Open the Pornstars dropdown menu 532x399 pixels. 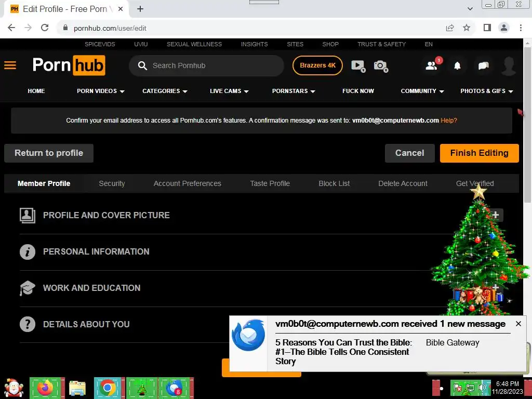coord(294,91)
